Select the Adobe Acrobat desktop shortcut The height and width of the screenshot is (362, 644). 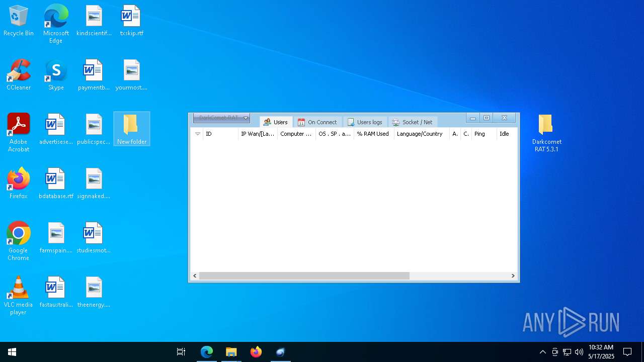coord(19,133)
